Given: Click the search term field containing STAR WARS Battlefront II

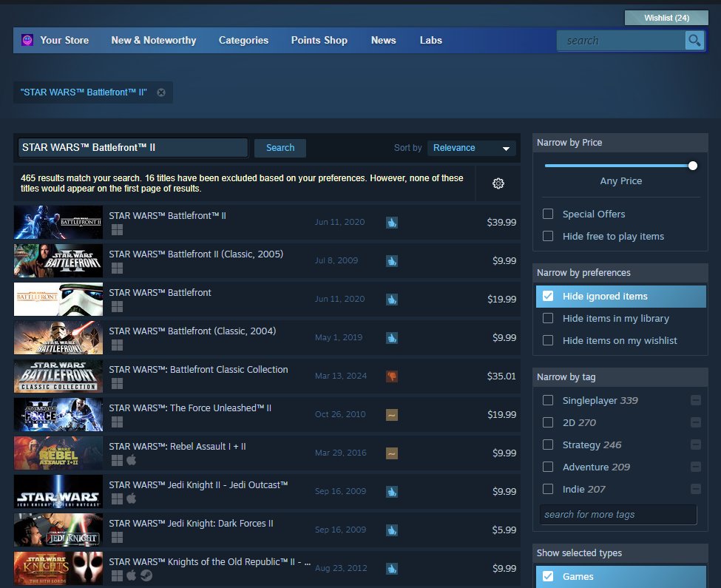Looking at the screenshot, I should [x=133, y=148].
